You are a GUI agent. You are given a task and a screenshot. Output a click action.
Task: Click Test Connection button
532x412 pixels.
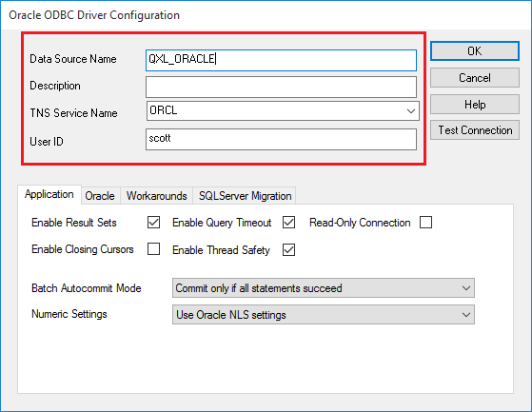pos(475,130)
